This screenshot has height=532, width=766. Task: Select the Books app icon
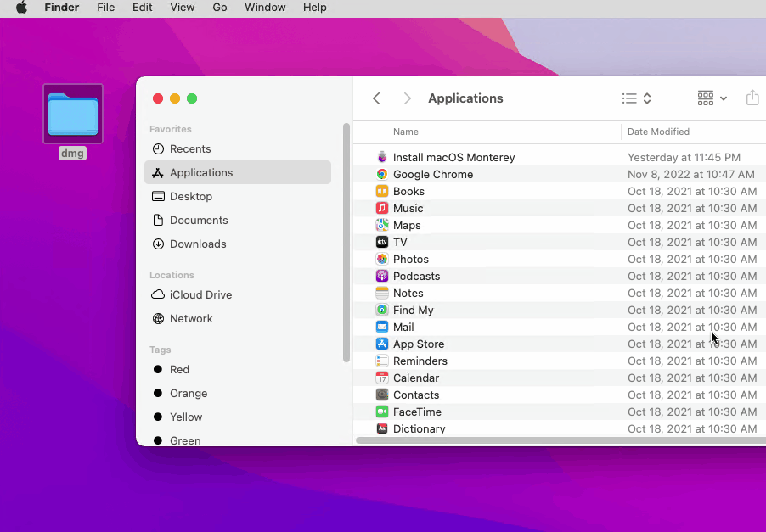point(382,191)
